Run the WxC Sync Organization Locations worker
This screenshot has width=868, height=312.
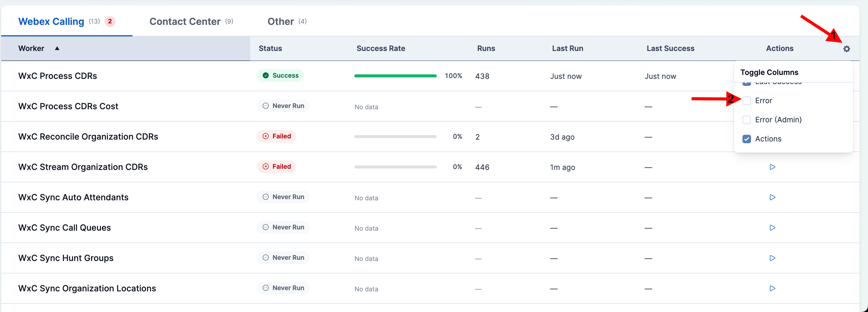pyautogui.click(x=772, y=288)
